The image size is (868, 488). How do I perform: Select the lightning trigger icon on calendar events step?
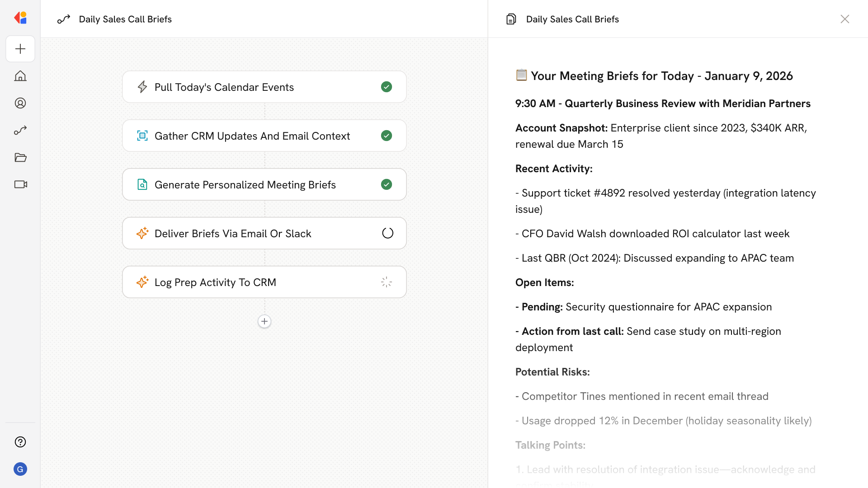coord(142,87)
